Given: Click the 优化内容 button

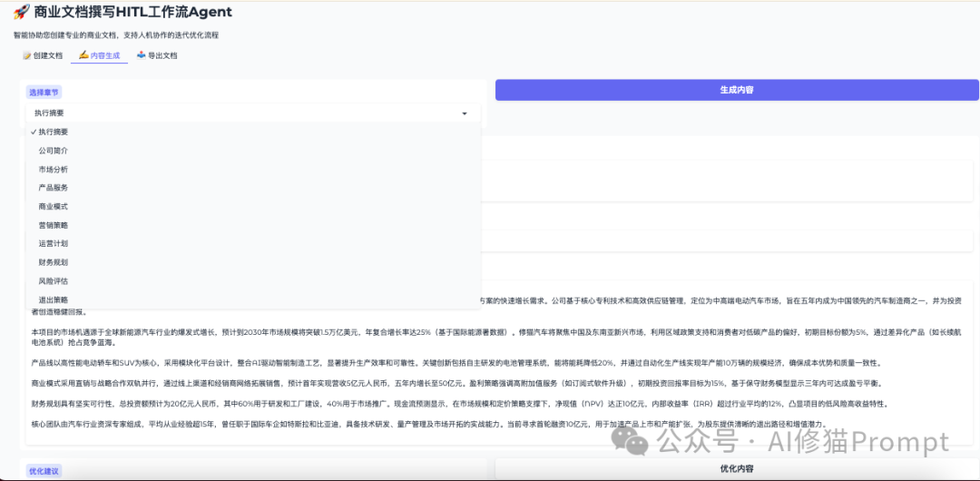Looking at the screenshot, I should coord(737,468).
